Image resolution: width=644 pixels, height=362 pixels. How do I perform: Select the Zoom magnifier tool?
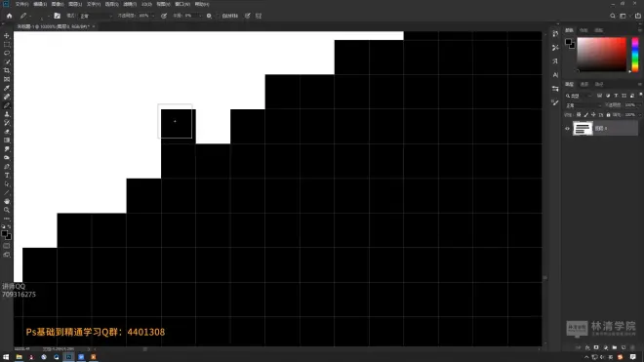pyautogui.click(x=7, y=210)
